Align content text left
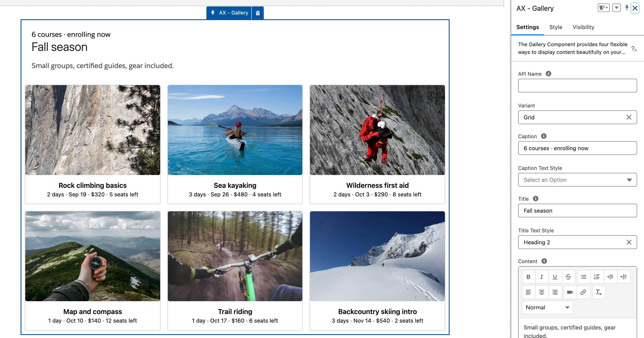644x338 pixels. 529,292
